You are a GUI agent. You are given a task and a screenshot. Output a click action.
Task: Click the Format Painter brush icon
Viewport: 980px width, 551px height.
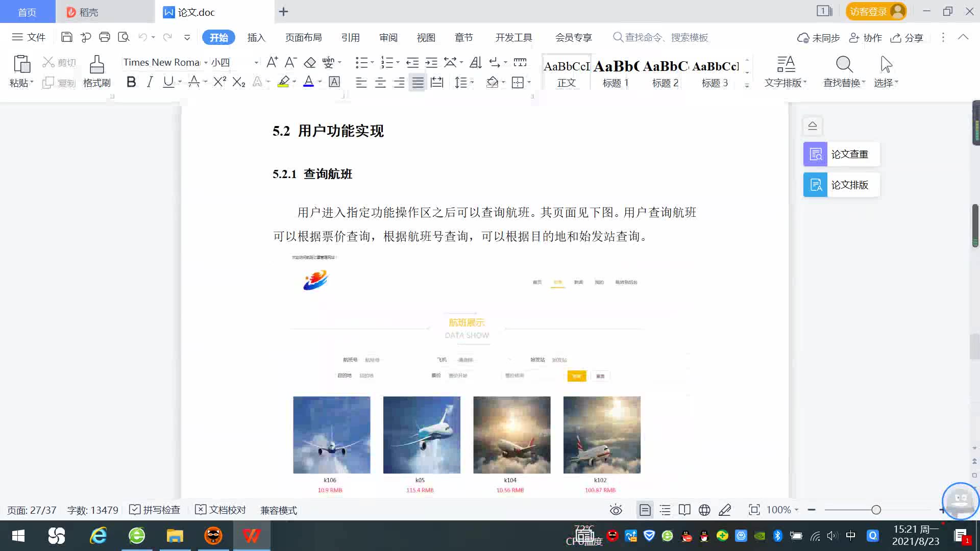pos(96,65)
